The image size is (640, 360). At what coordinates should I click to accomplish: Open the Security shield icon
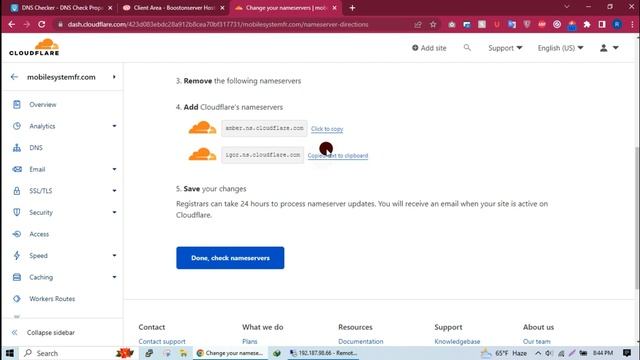tap(17, 212)
